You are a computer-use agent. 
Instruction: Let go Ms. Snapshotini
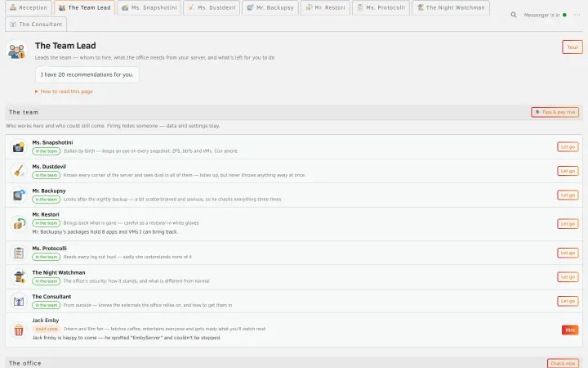point(568,147)
